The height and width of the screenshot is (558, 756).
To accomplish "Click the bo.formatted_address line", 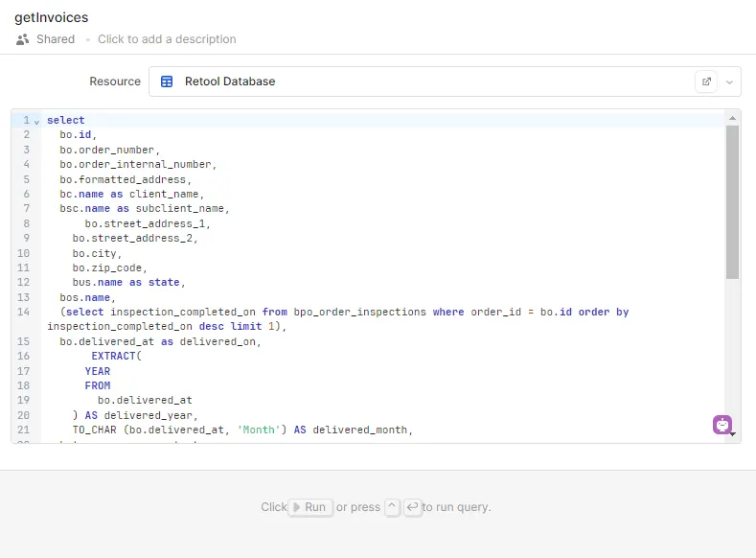I will point(126,179).
